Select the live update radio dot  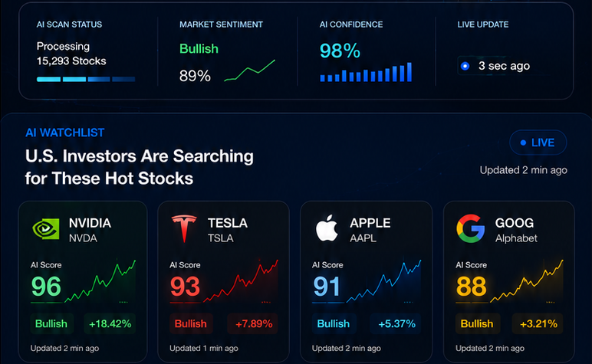click(465, 66)
